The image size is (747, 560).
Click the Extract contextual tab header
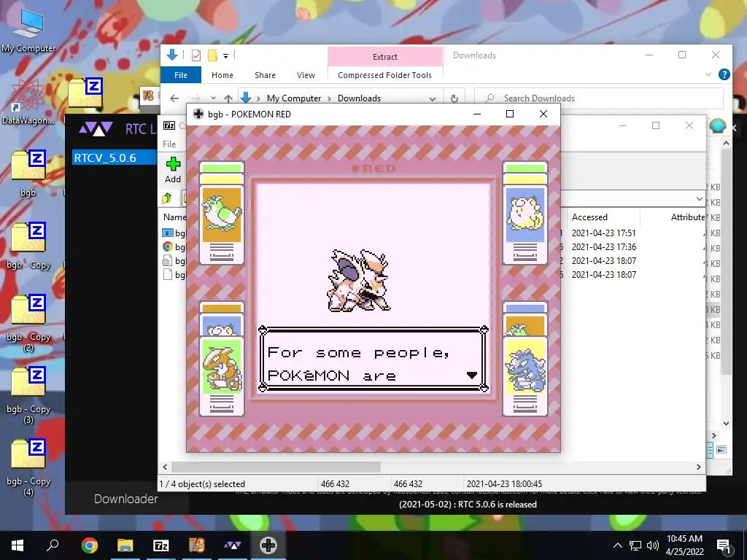pyautogui.click(x=384, y=57)
